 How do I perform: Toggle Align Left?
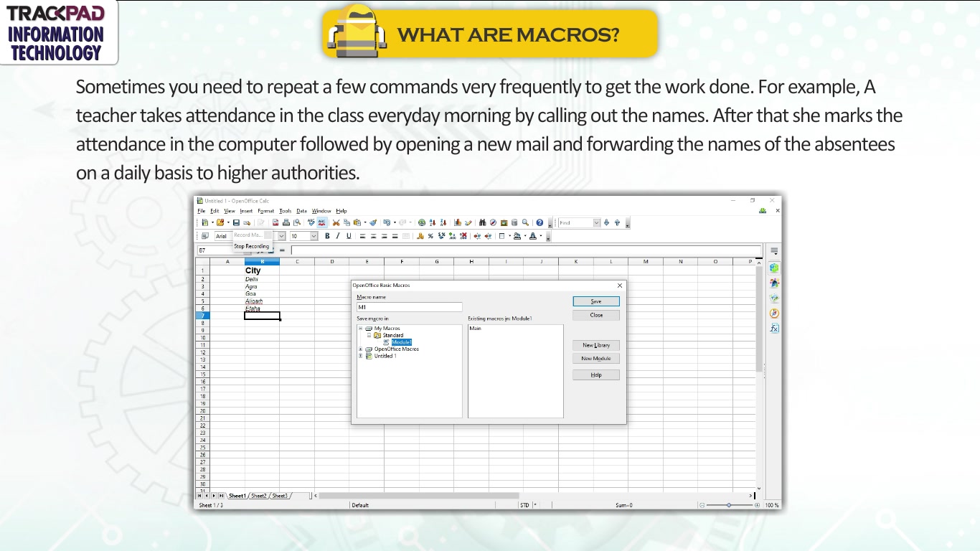[x=363, y=236]
